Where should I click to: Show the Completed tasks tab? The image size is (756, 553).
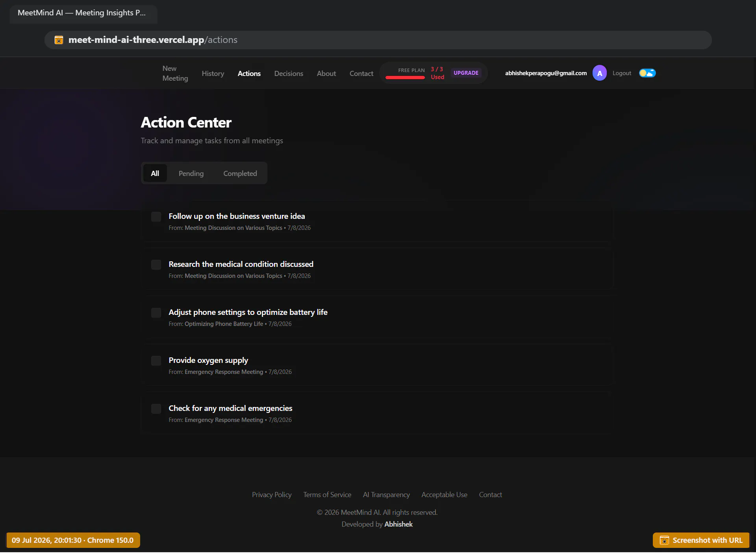(x=240, y=173)
